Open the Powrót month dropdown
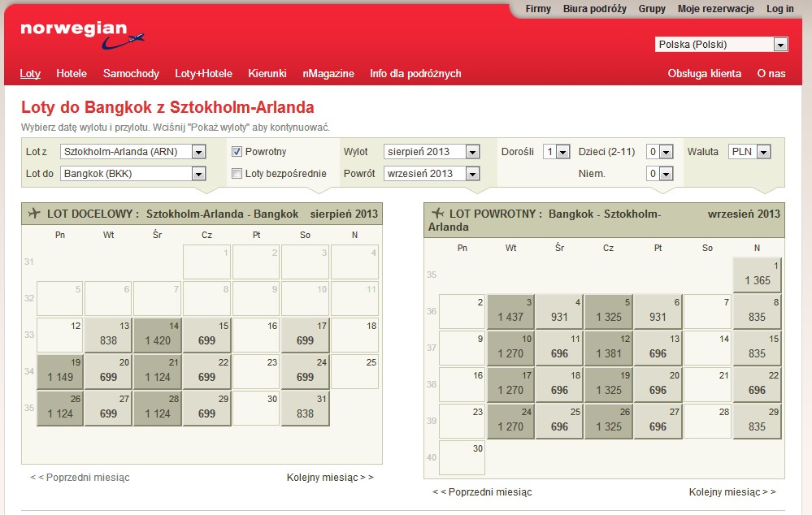The image size is (812, 515). click(432, 173)
